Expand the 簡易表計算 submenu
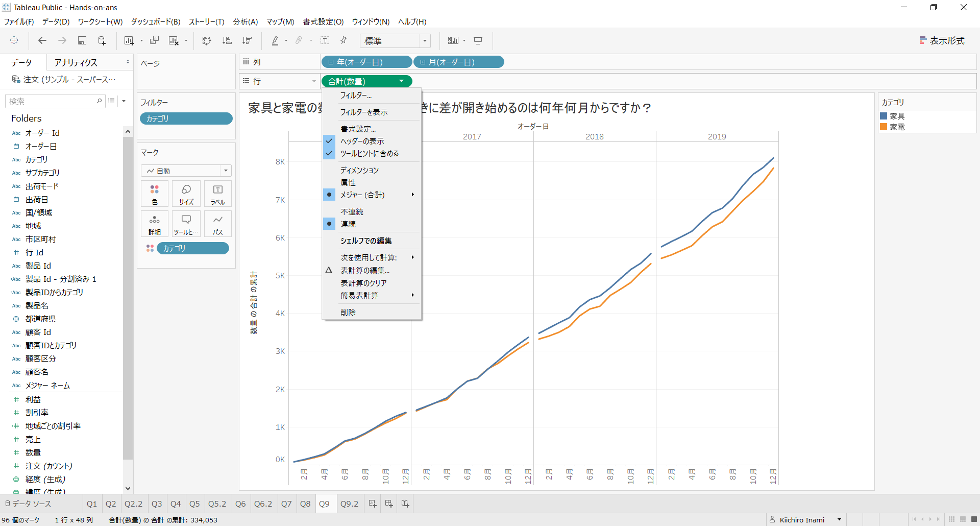Screen dimensions: 980x526 click(372, 295)
